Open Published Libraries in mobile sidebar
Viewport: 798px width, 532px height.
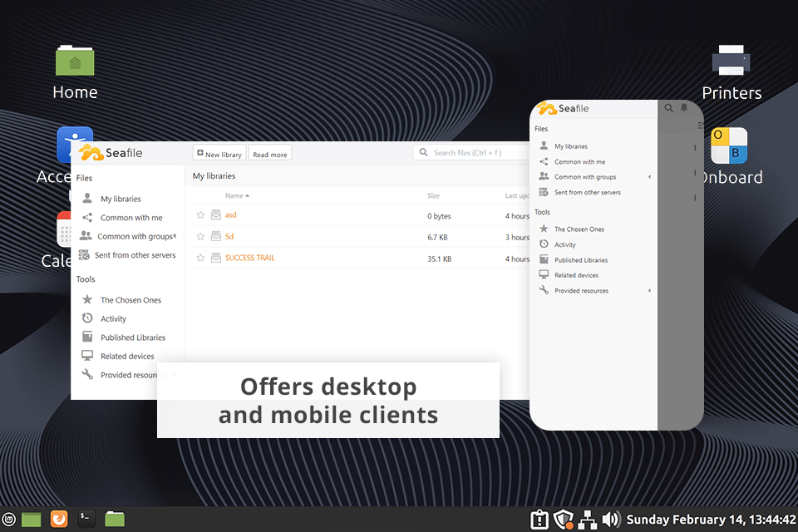(x=581, y=260)
